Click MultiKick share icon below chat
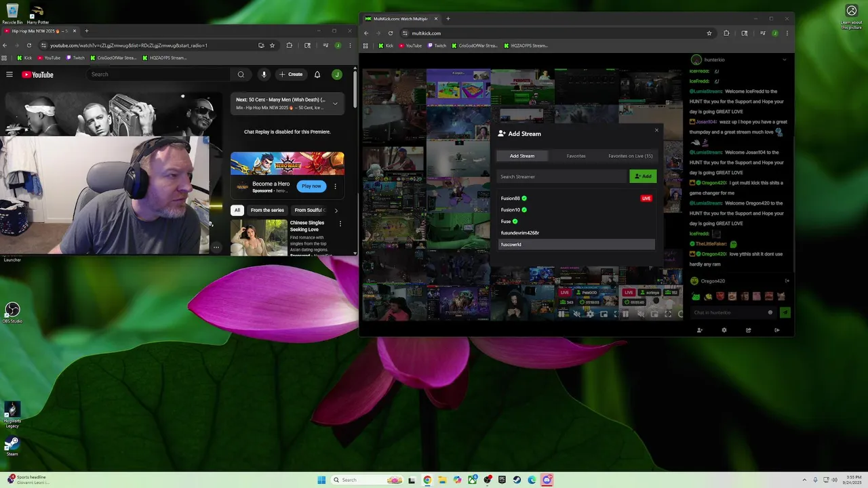The width and height of the screenshot is (868, 488). pos(749,330)
